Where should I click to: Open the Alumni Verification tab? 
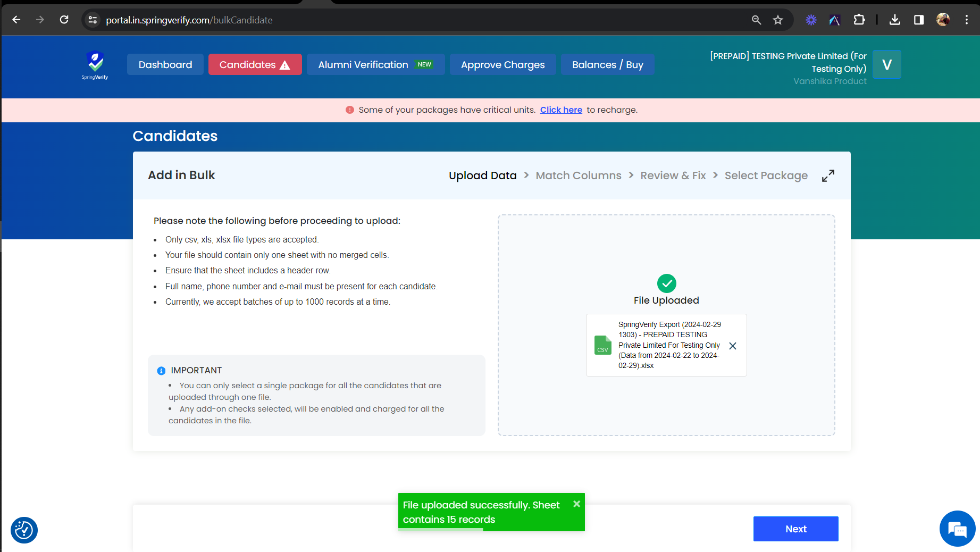coord(375,64)
